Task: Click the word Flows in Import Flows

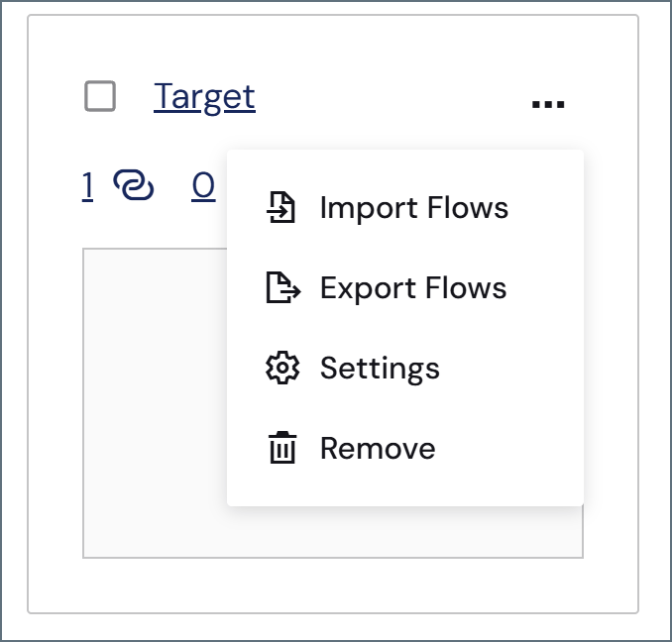Action: pyautogui.click(x=468, y=208)
